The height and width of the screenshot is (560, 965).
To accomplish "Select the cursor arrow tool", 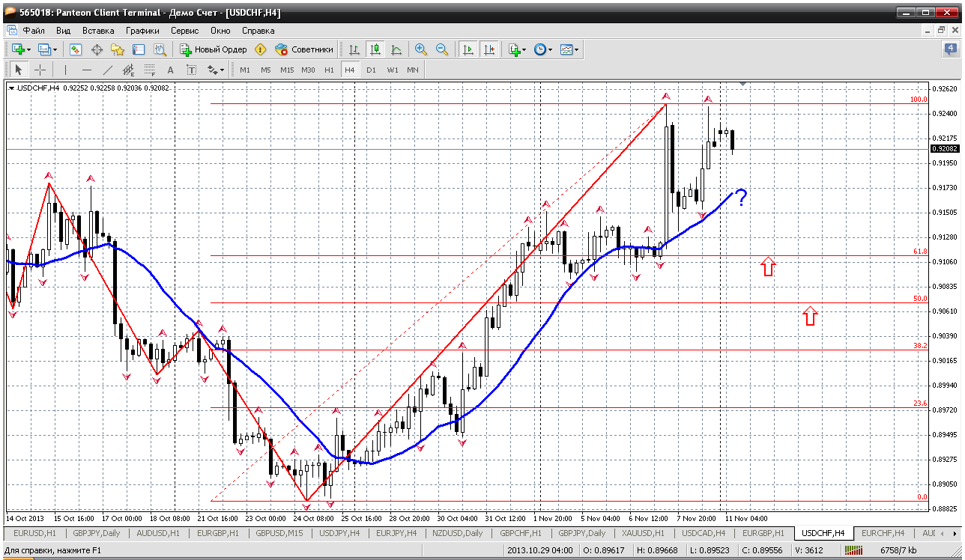I will point(19,70).
